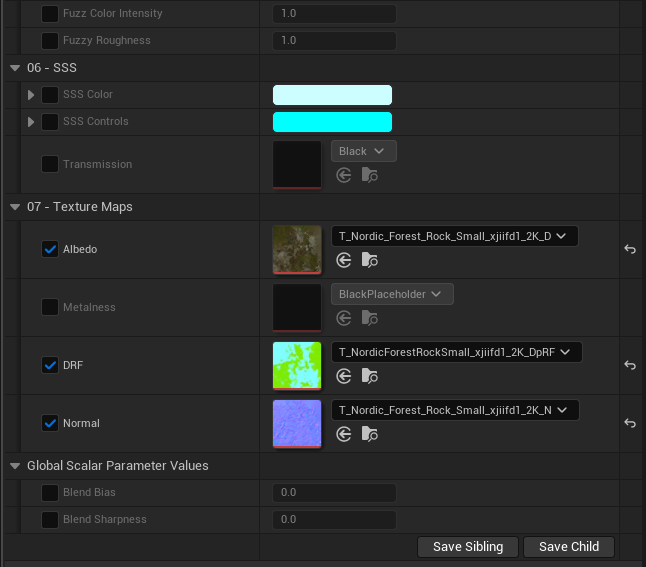Enable the Fuzz Color Intensity override checkbox
Screen dimensions: 646x567
pyautogui.click(x=50, y=14)
